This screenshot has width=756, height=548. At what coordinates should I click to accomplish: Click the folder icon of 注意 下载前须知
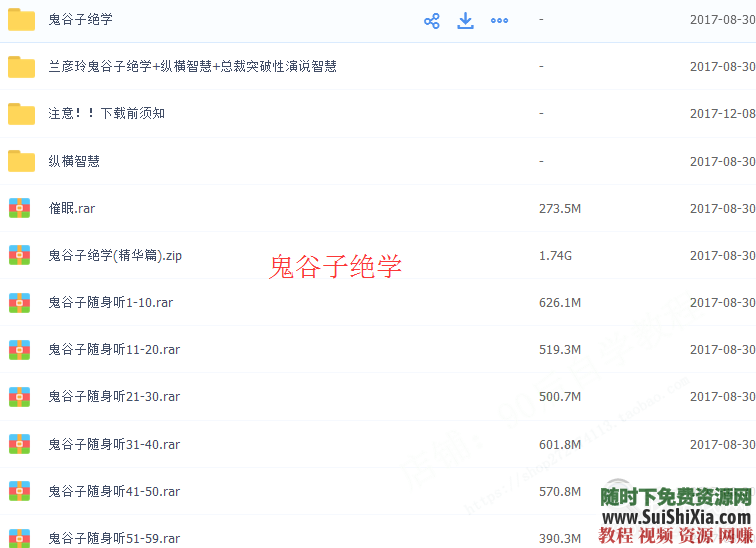point(21,114)
